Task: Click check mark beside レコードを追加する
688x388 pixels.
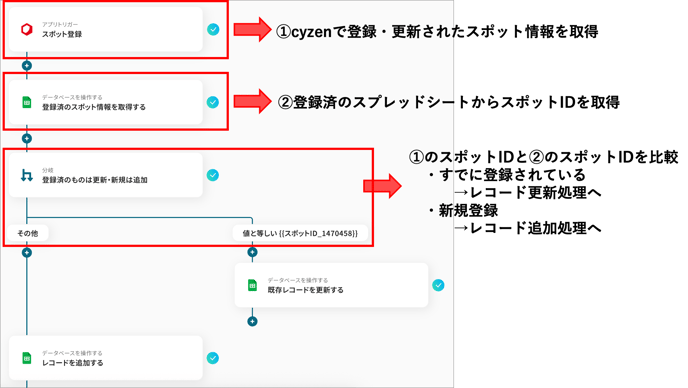Action: [x=213, y=358]
